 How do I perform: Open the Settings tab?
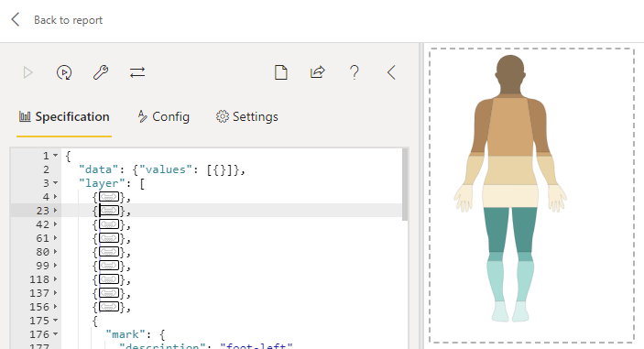pos(246,117)
